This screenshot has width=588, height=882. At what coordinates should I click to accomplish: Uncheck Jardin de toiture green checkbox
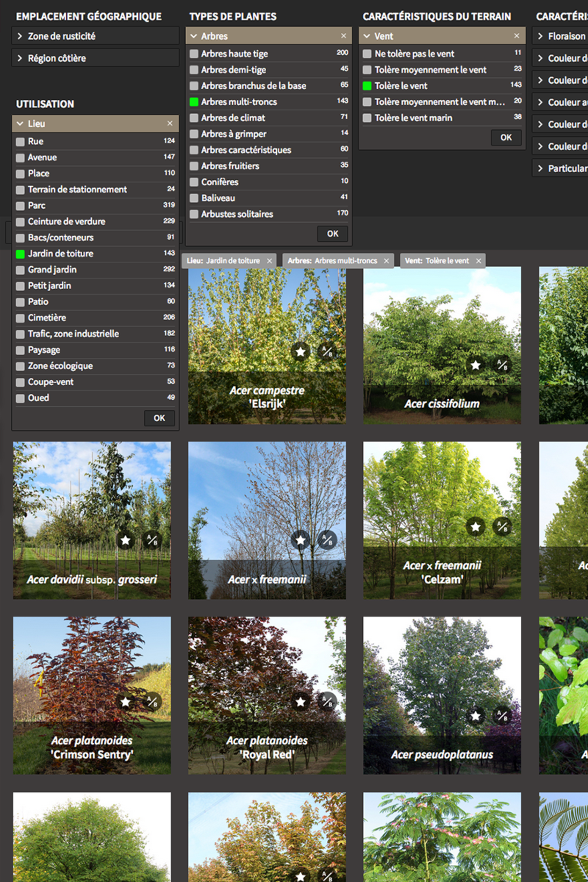click(x=20, y=254)
